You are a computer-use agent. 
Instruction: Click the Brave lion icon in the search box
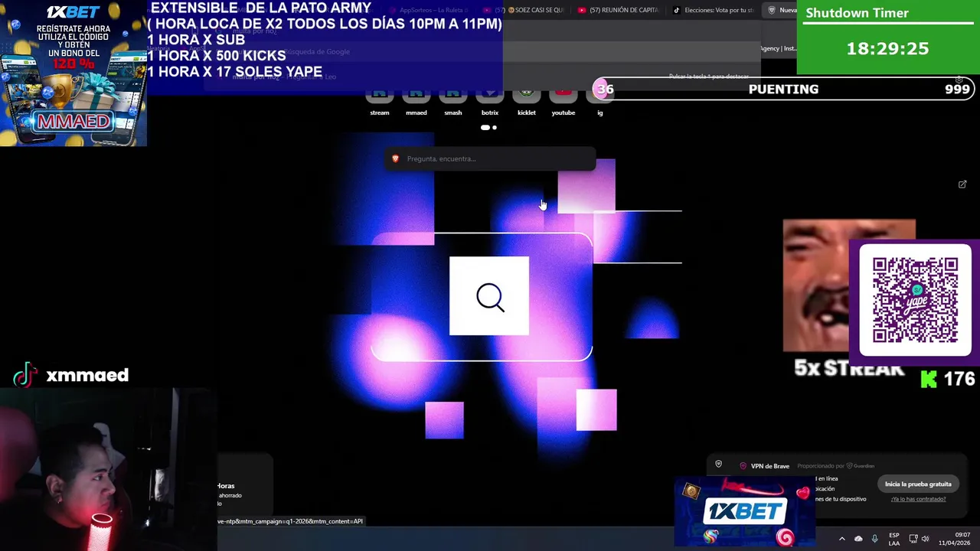[395, 158]
